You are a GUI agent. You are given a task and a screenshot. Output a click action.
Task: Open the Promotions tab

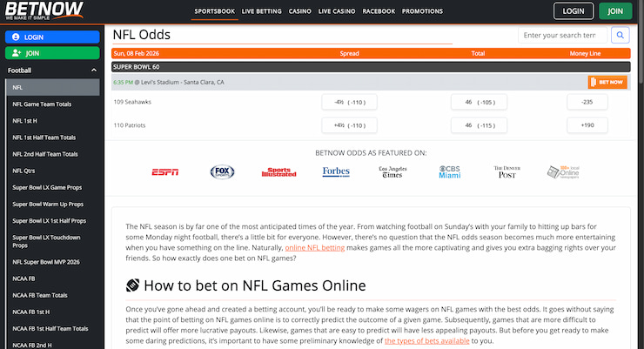point(422,11)
